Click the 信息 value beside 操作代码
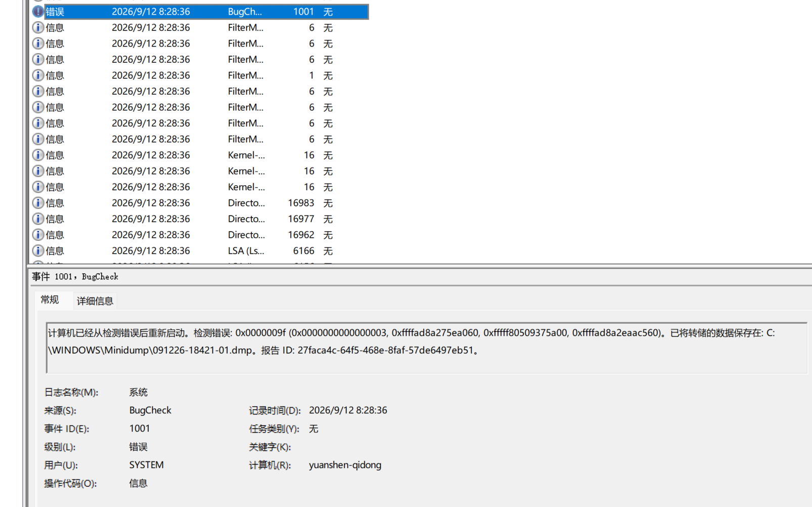 [x=139, y=483]
